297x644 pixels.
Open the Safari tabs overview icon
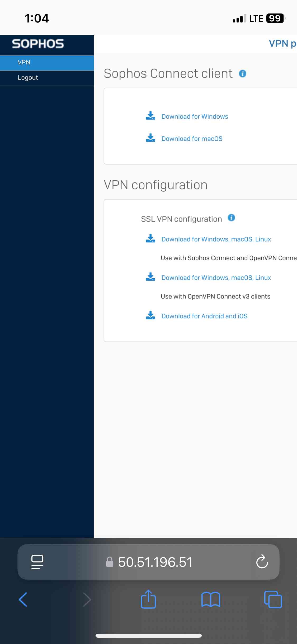click(x=273, y=599)
